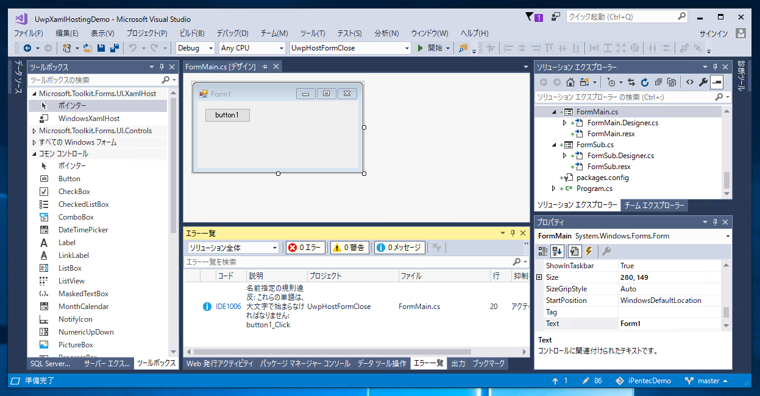
Task: Click View Code icon in Solution Explorer
Action: click(x=690, y=82)
